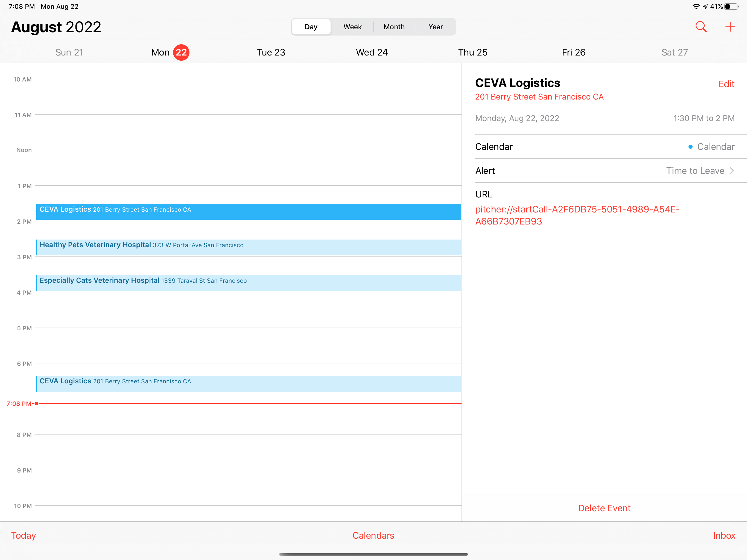Screen dimensions: 747x560
Task: Switch to Week view
Action: 352,27
